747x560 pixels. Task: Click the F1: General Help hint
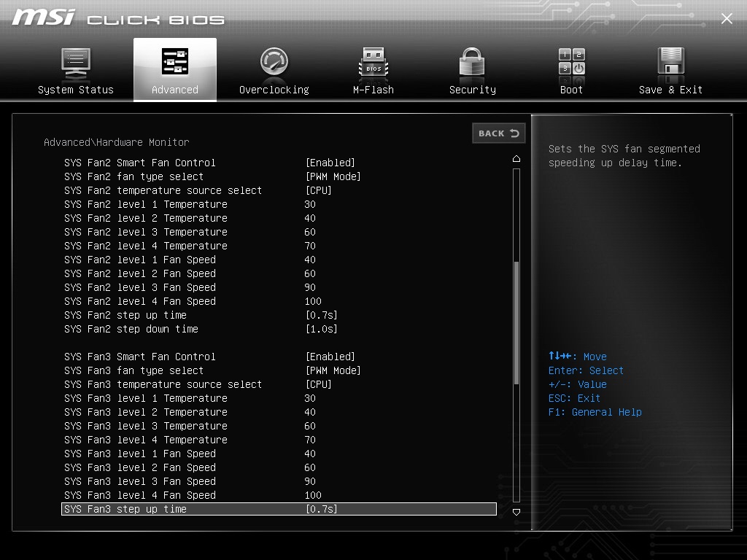point(595,412)
